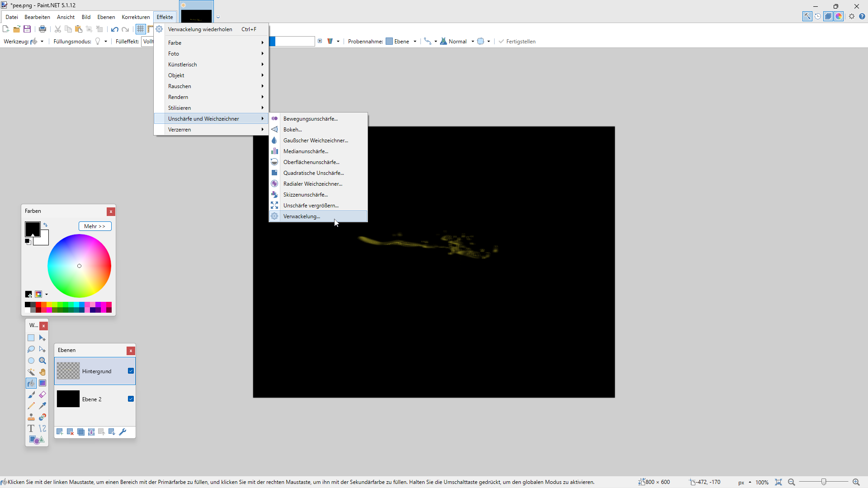The image size is (868, 488).
Task: Select the Color Picker pipette tool
Action: point(42,406)
